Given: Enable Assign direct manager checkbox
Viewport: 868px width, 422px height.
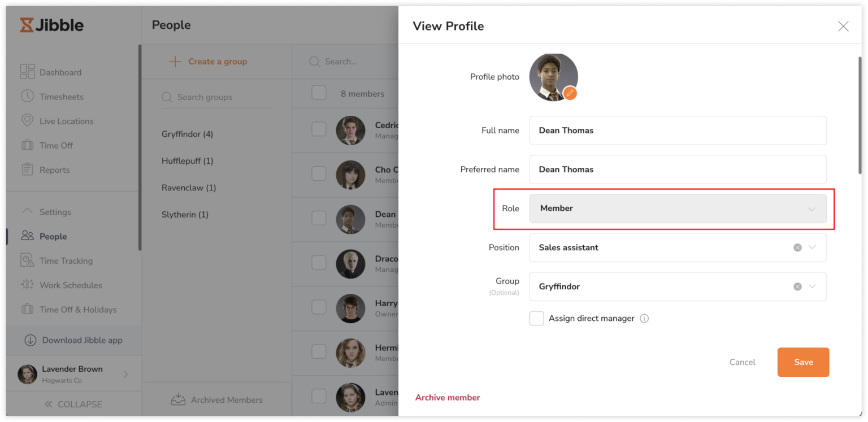Looking at the screenshot, I should point(536,318).
